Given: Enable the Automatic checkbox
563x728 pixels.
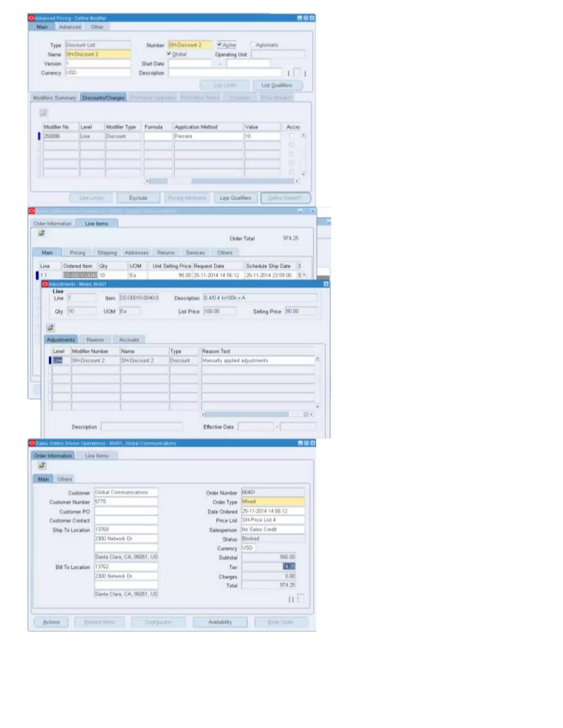Looking at the screenshot, I should tap(252, 44).
